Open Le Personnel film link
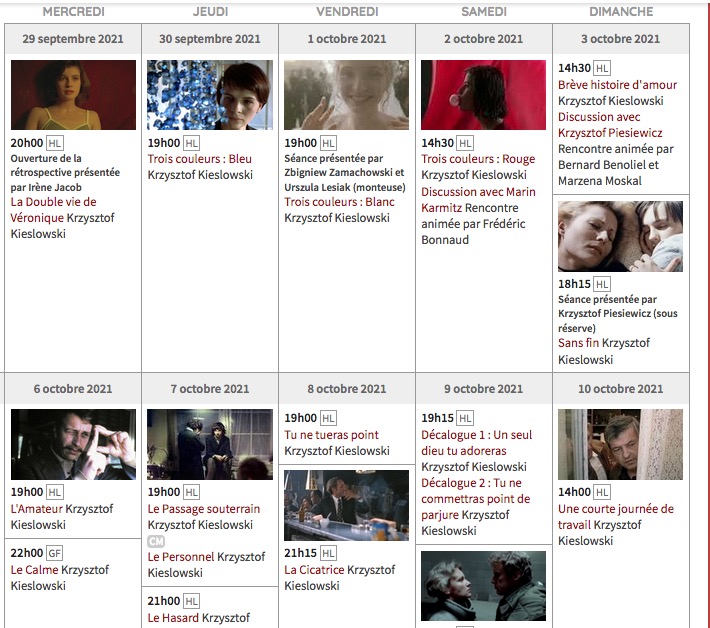This screenshot has width=710, height=628. (181, 557)
